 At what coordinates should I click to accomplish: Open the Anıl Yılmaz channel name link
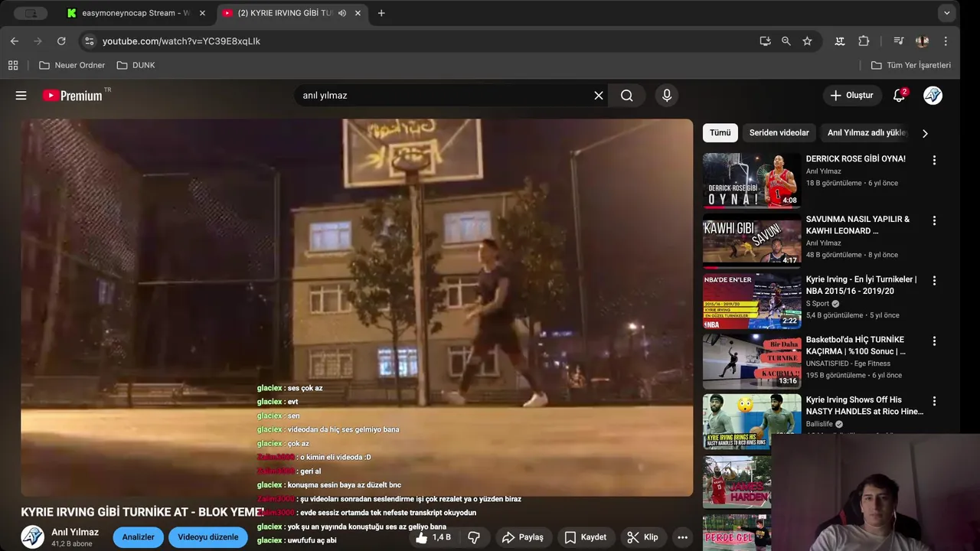(75, 532)
